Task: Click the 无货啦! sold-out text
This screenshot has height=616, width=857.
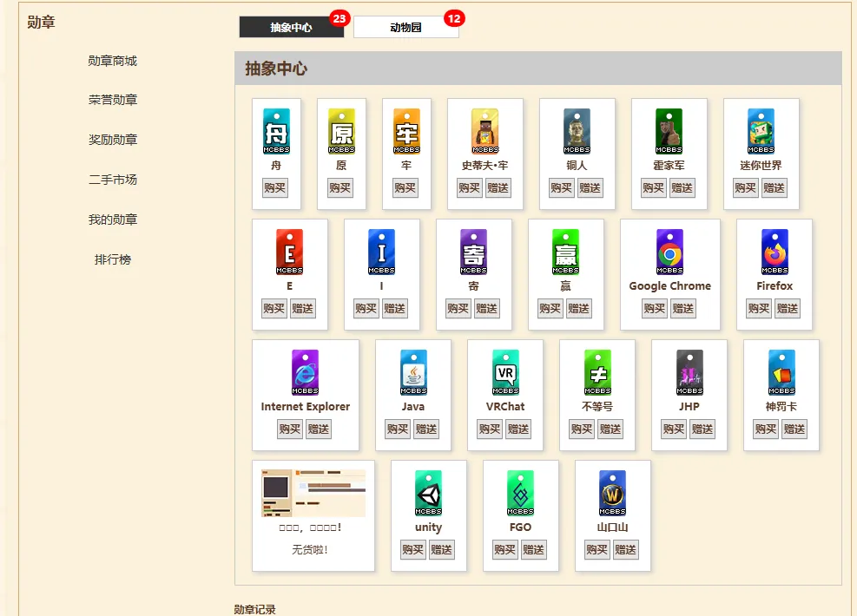Action: pos(309,550)
